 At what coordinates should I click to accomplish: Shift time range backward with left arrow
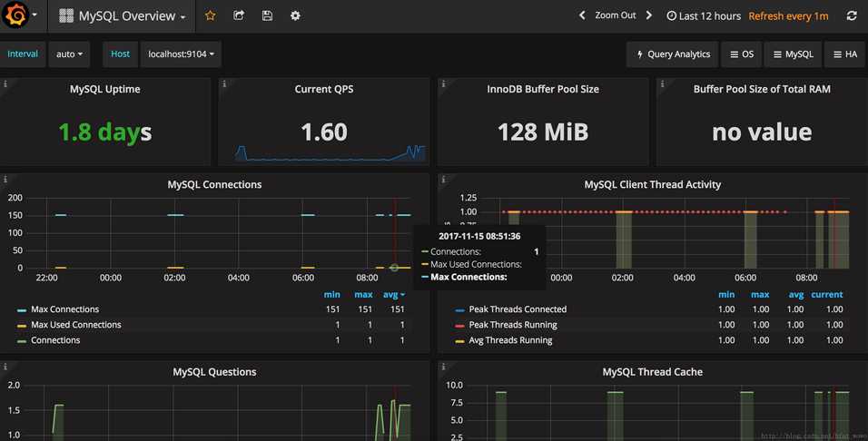tap(582, 15)
